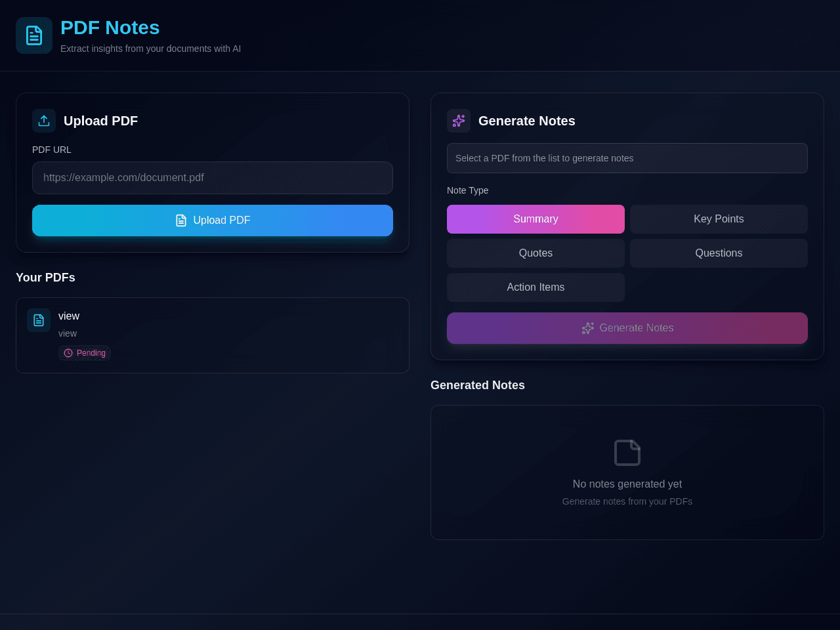Click the PDF Notes logo icon
The image size is (840, 630).
[x=34, y=35]
